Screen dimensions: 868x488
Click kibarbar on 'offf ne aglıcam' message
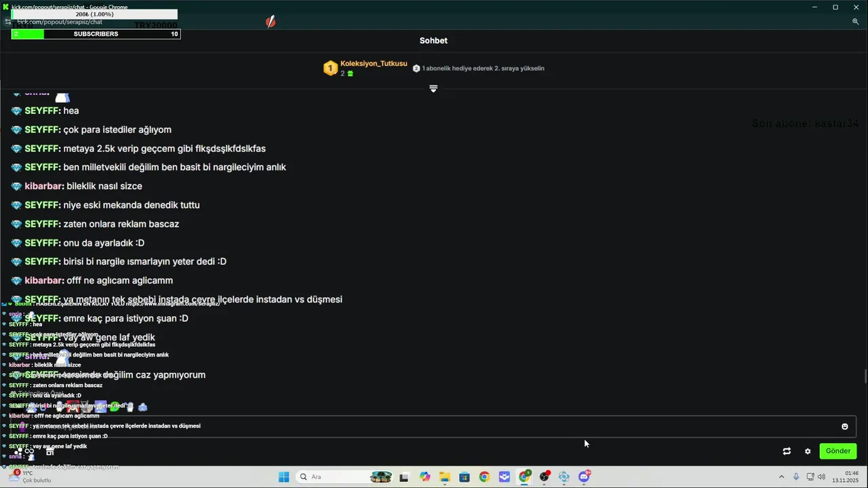click(x=44, y=281)
